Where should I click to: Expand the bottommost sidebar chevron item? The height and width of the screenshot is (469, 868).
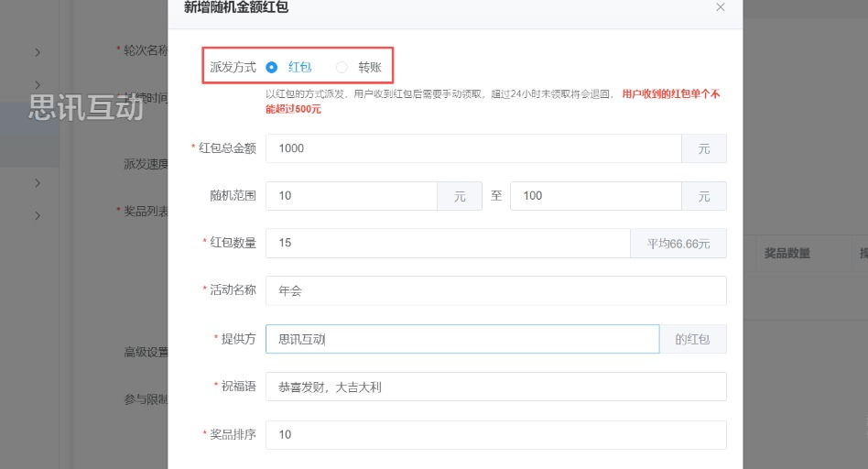tap(38, 215)
